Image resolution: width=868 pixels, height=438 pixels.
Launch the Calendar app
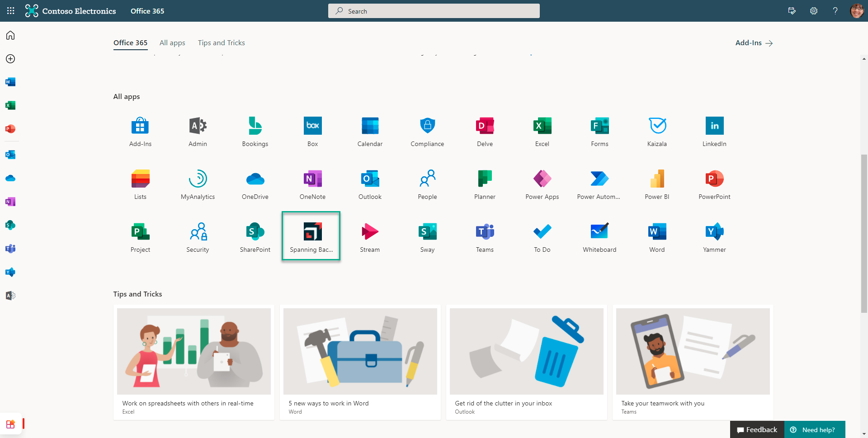coord(370,131)
